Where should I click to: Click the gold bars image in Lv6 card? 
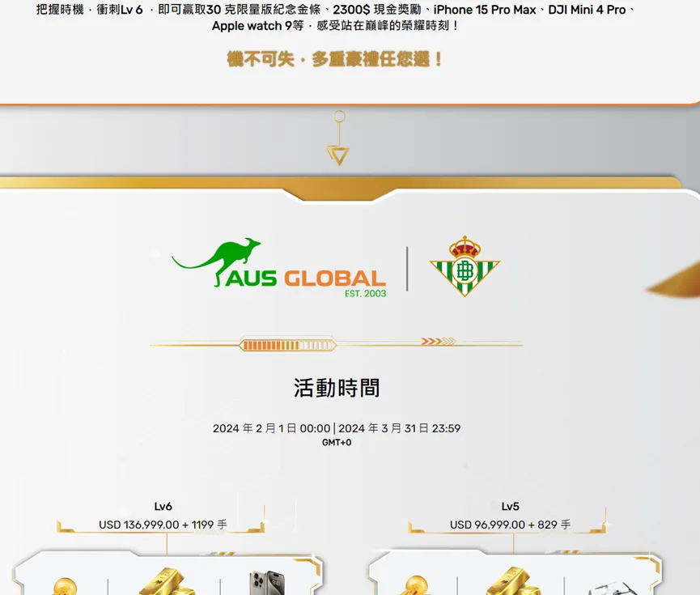166,581
